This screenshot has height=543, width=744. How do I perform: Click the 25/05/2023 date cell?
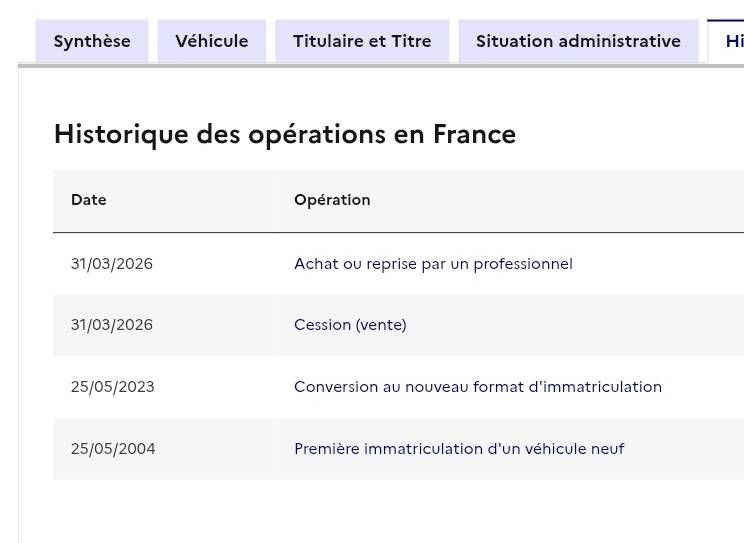pos(113,387)
